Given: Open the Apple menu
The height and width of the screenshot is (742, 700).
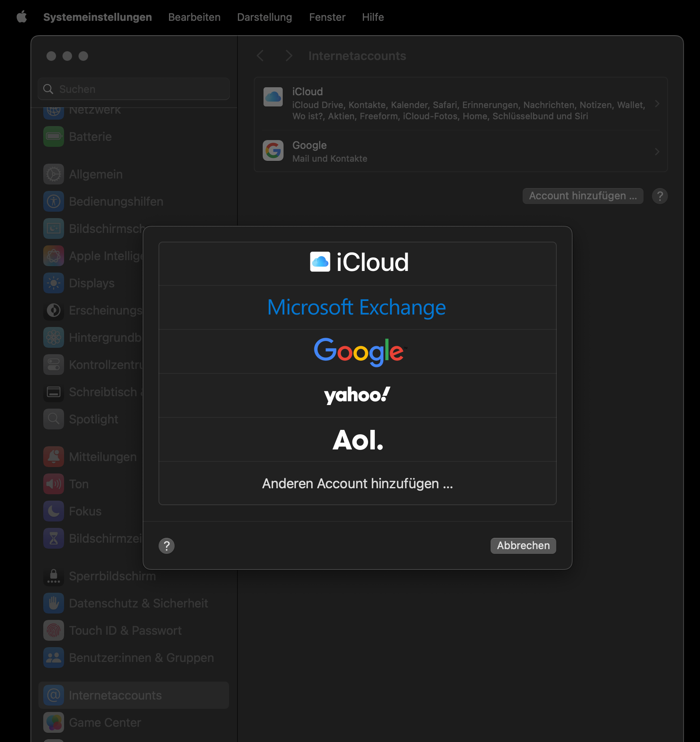Looking at the screenshot, I should pos(22,17).
